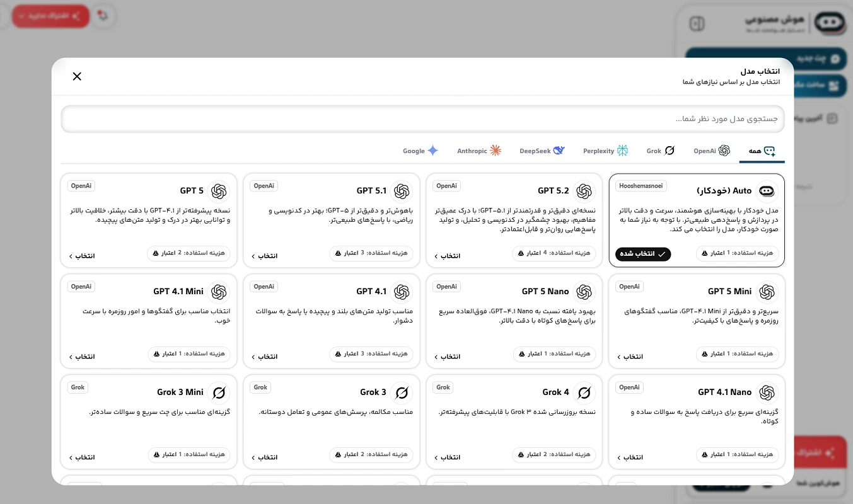Screen dimensions: 853x504
Task: Select the GPT 5.1 model with its انتخاب button
Action: (x=264, y=256)
